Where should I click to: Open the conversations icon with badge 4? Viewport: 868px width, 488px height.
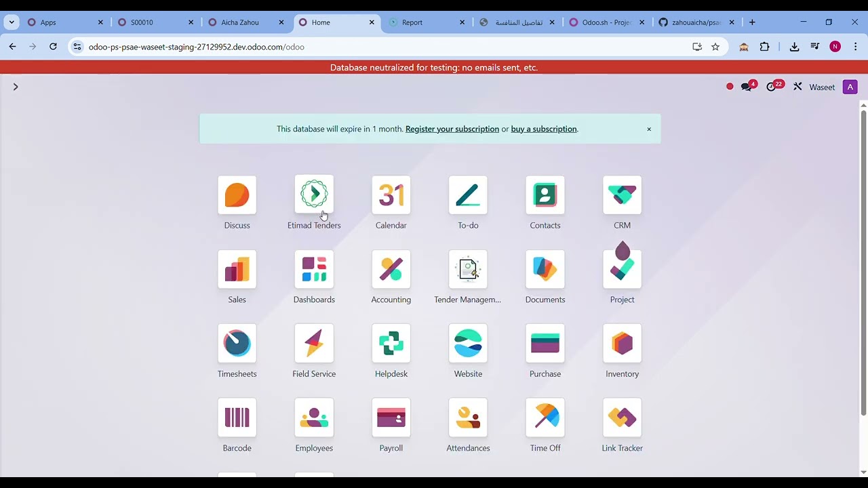(x=748, y=87)
